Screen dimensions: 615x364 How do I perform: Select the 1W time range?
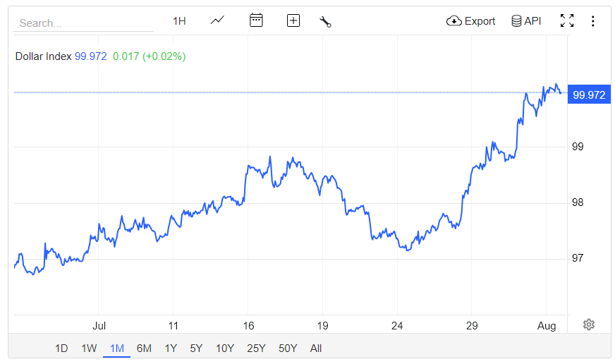point(89,348)
